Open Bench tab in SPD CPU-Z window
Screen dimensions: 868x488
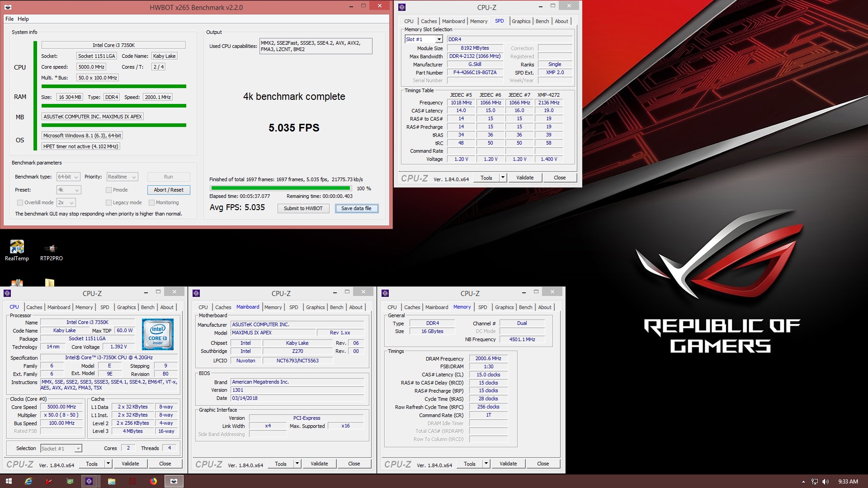point(542,21)
